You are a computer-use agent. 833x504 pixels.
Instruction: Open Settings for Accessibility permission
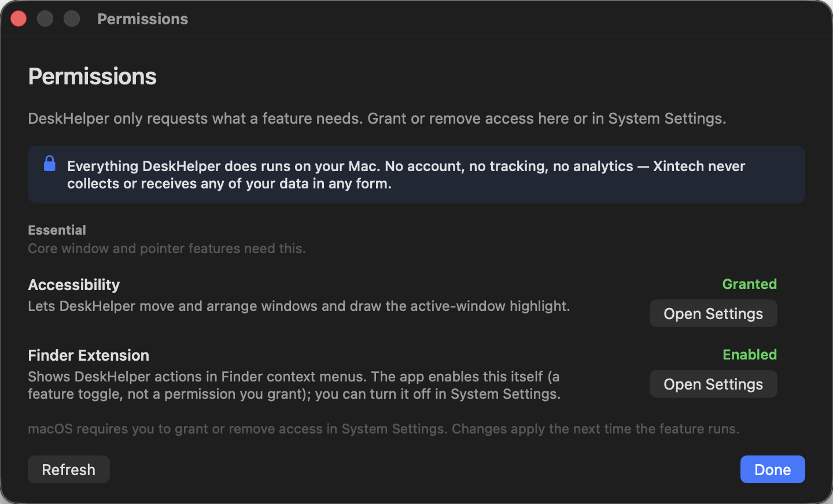(x=713, y=313)
